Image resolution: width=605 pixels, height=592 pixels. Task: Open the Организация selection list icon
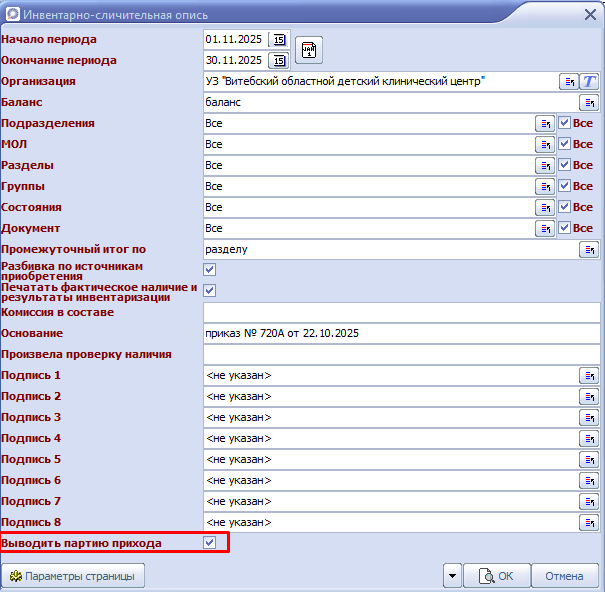coord(568,81)
